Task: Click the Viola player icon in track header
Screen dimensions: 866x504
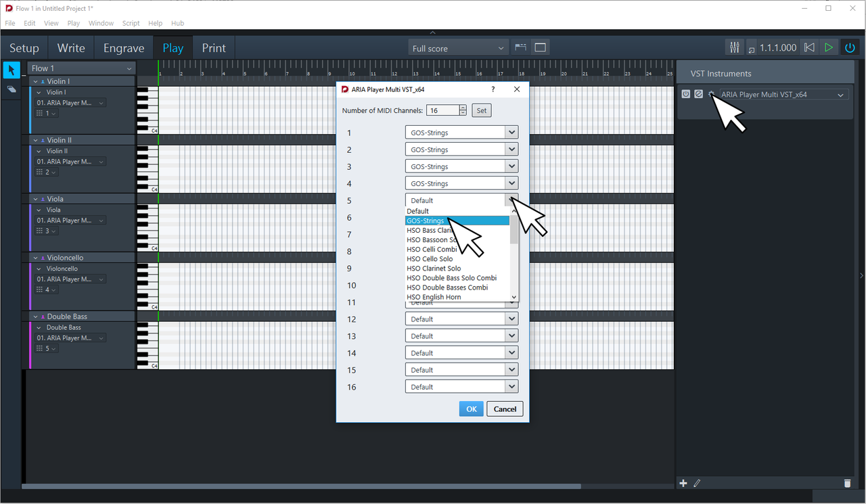Action: click(x=43, y=199)
